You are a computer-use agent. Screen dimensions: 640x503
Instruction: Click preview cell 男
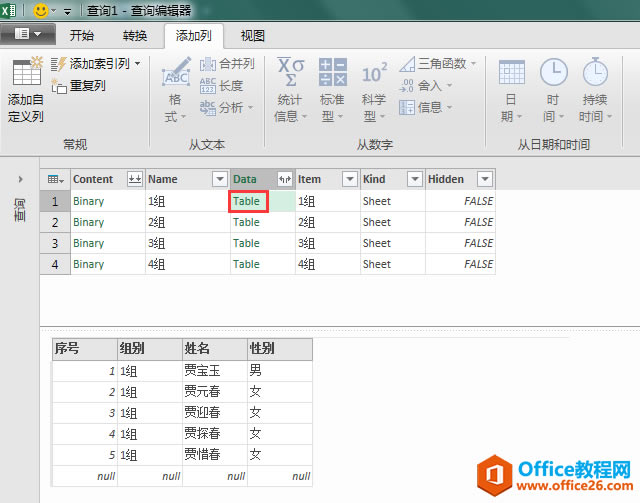click(x=280, y=371)
